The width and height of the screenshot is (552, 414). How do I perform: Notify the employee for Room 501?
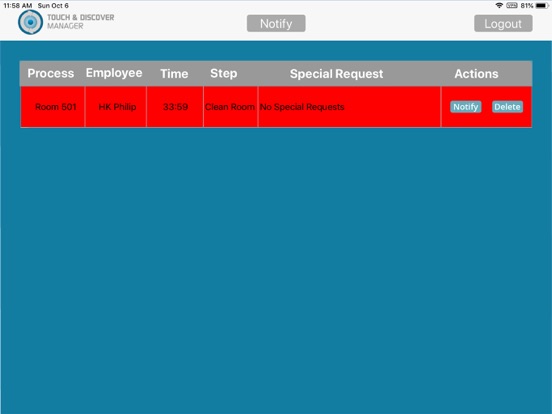click(x=465, y=107)
